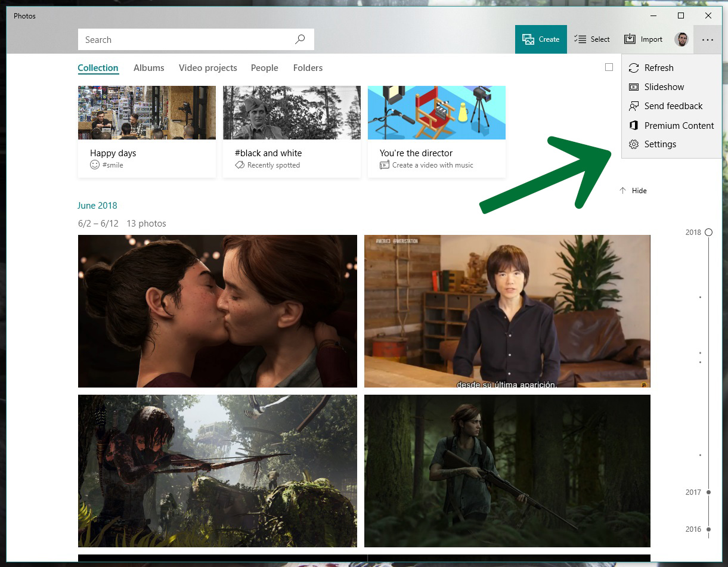The image size is (728, 567).
Task: Open the Create menu button
Action: click(x=541, y=39)
